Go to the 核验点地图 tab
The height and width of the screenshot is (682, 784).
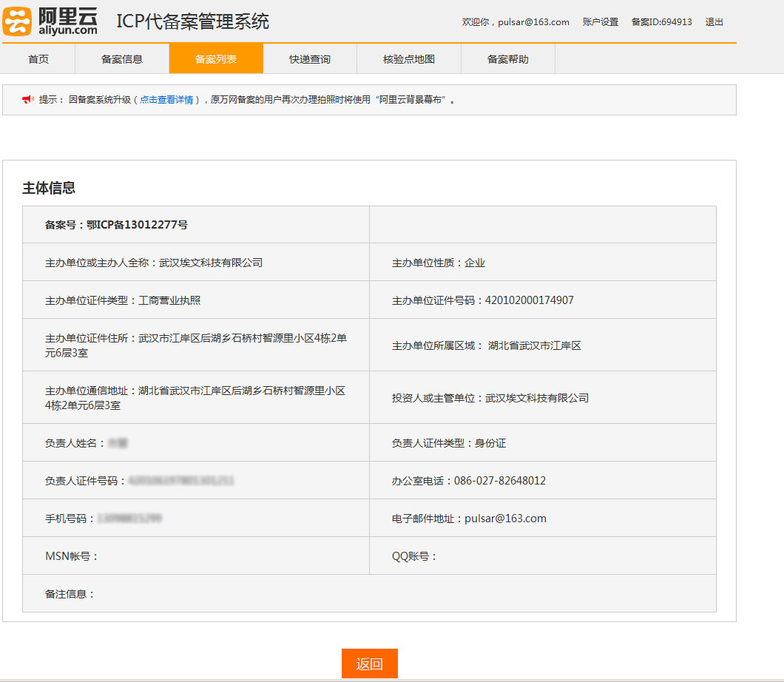point(409,59)
